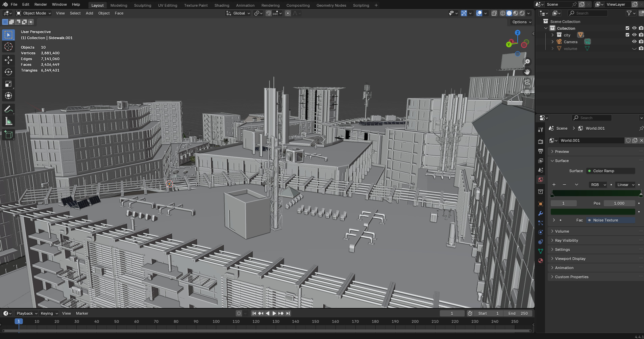The width and height of the screenshot is (644, 339).
Task: Click the fake user shield for World.001
Action: point(628,140)
